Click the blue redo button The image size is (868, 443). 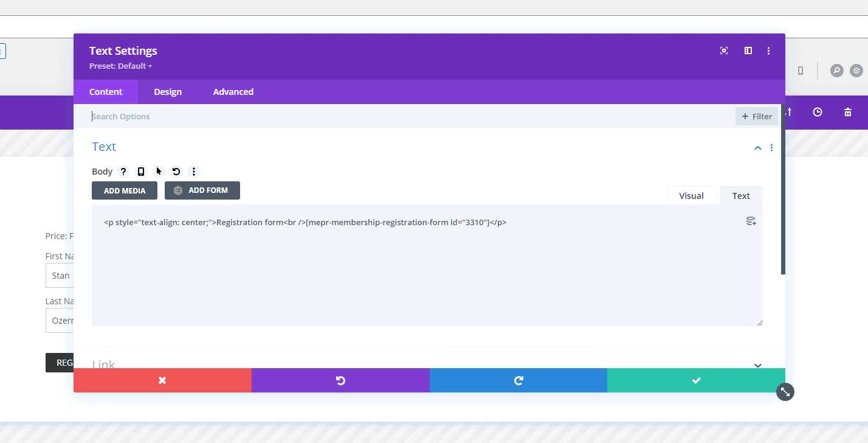pyautogui.click(x=518, y=380)
